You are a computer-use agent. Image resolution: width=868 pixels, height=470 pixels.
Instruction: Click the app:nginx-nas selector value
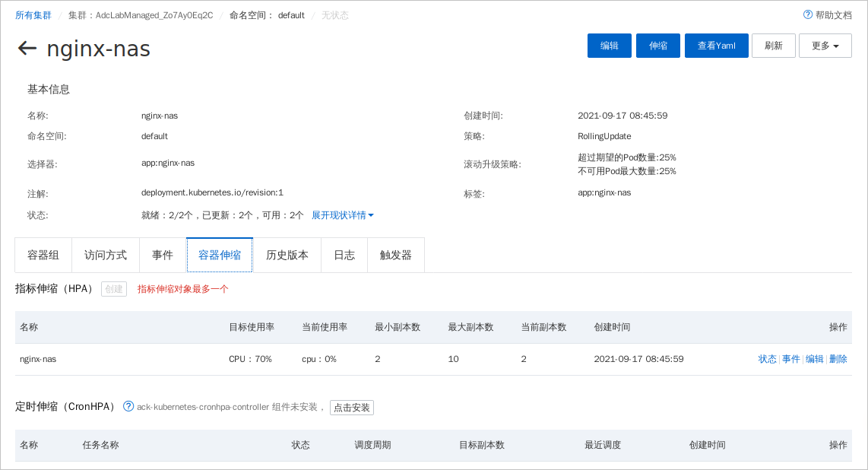168,163
